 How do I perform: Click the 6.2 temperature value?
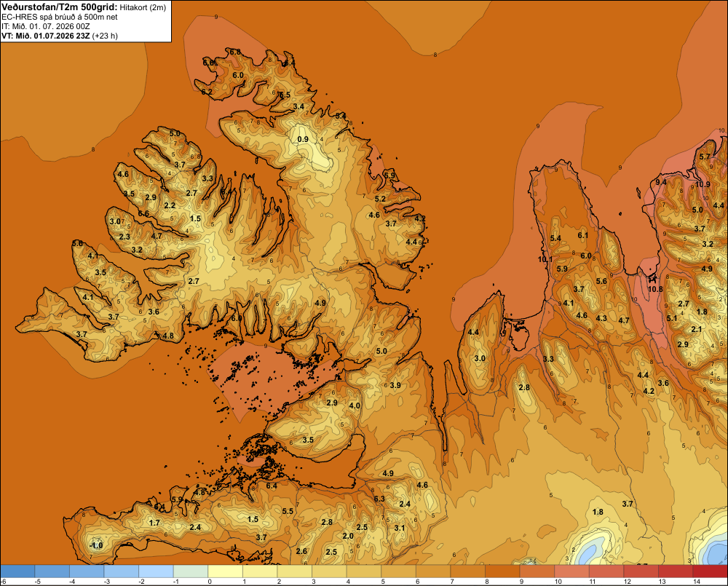coord(207,92)
